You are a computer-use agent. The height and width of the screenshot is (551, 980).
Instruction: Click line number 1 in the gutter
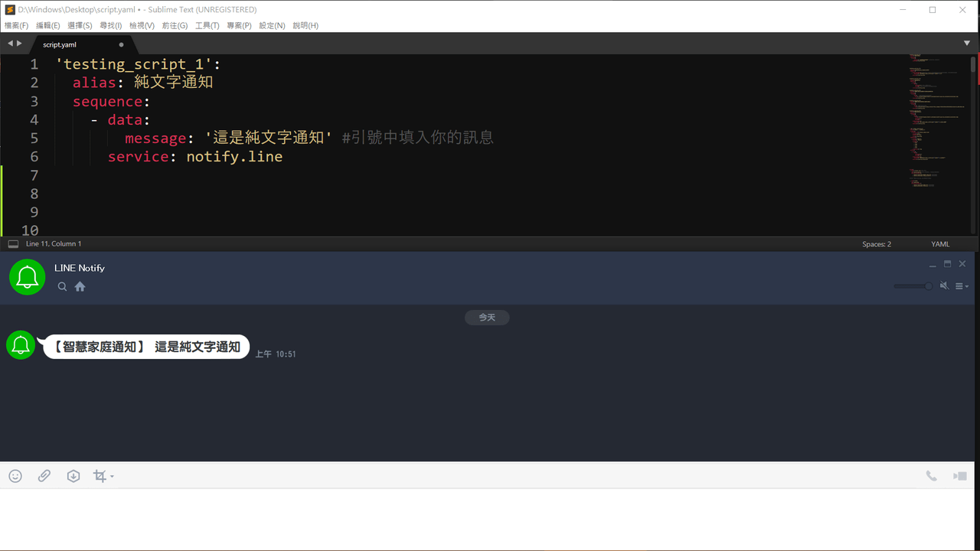[x=34, y=64]
